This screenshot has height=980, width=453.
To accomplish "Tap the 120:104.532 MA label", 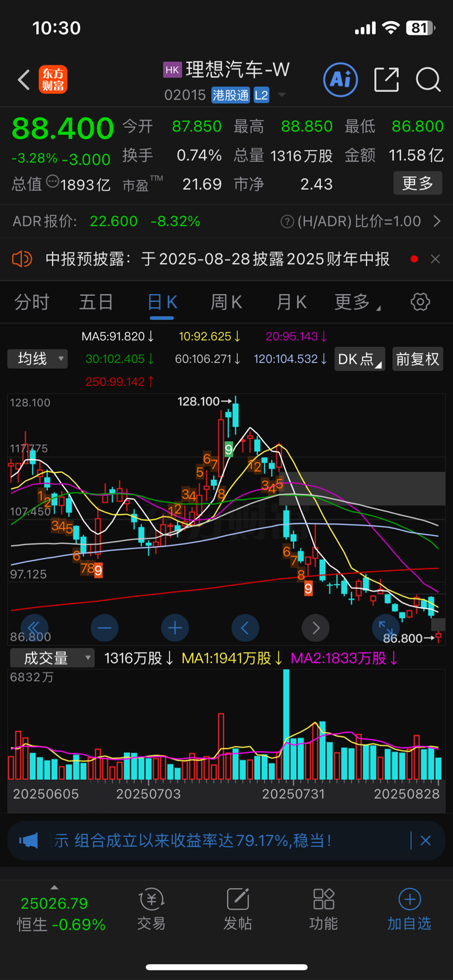I will click(291, 358).
